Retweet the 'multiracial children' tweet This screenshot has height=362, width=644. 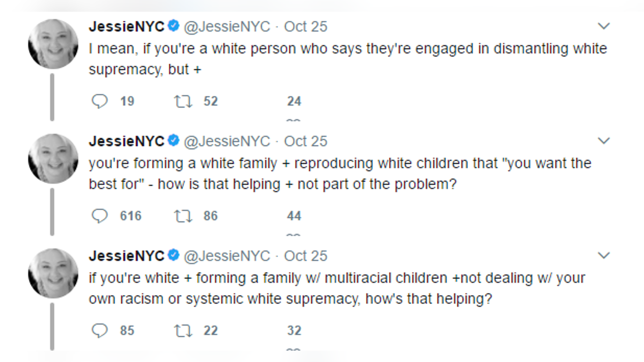click(183, 331)
